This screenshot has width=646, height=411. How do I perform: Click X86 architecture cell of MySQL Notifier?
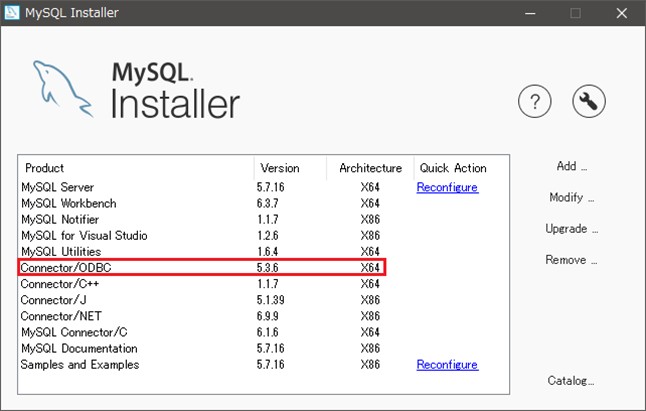pyautogui.click(x=370, y=220)
